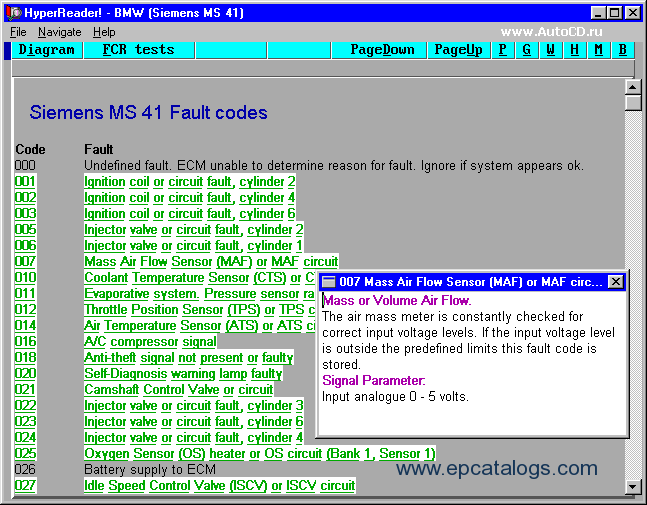This screenshot has width=647, height=505.
Task: Open Oxygen Sensor (OS) heater link
Action: coord(260,454)
